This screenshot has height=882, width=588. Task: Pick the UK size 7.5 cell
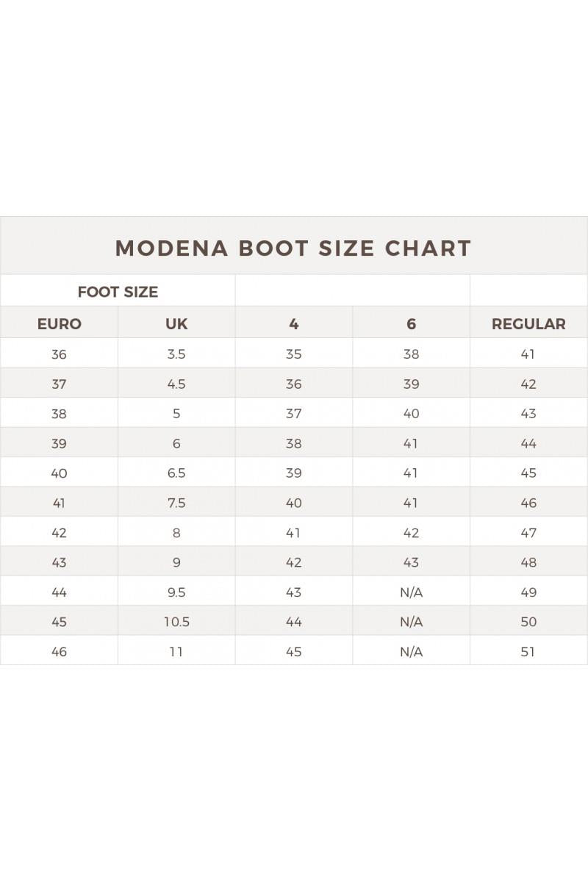[176, 503]
